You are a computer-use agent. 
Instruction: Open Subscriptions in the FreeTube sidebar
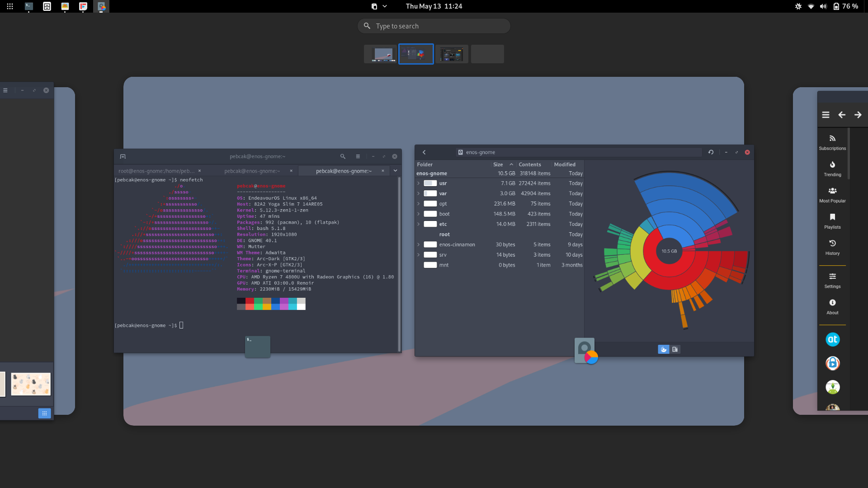[x=832, y=142]
